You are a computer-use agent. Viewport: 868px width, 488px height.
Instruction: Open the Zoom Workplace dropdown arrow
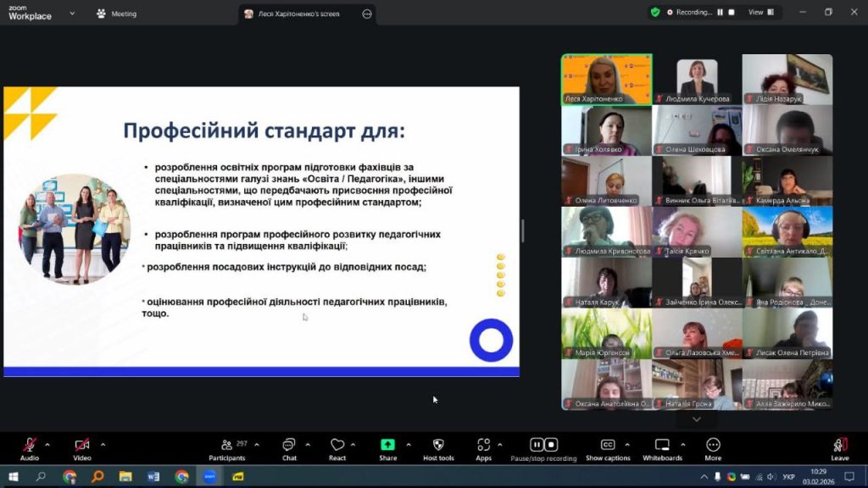click(x=71, y=14)
